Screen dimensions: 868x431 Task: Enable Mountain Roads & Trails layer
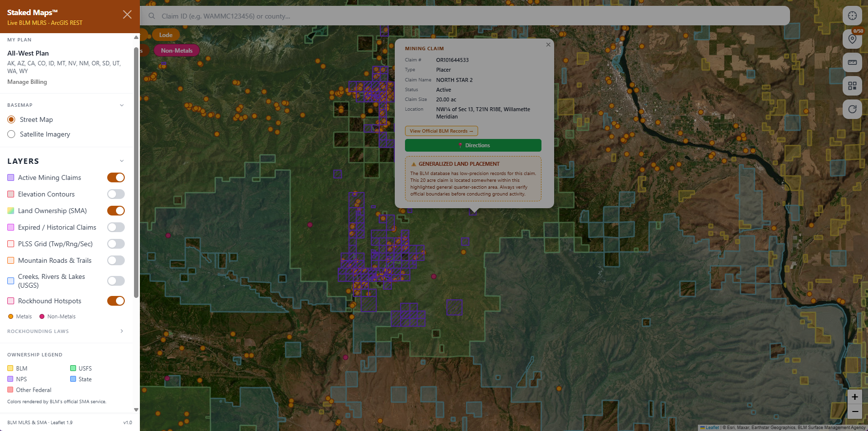click(116, 260)
